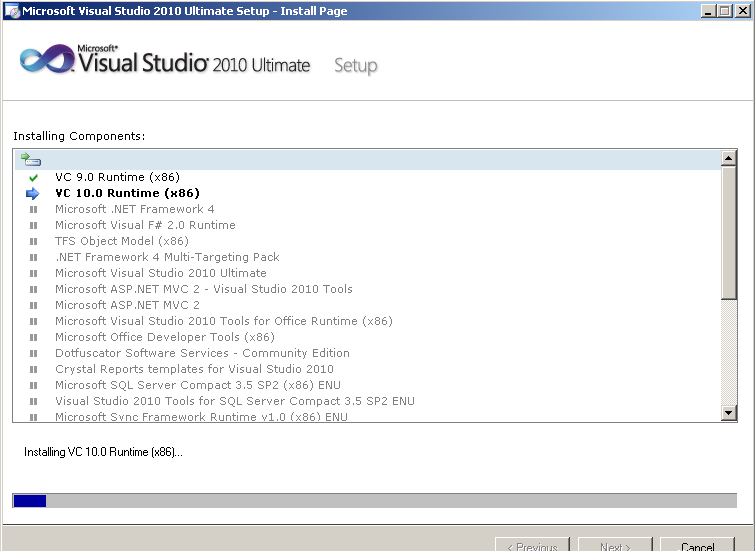Click the disabled Previous button
Screen dimensions: 755x551
[x=532, y=544]
